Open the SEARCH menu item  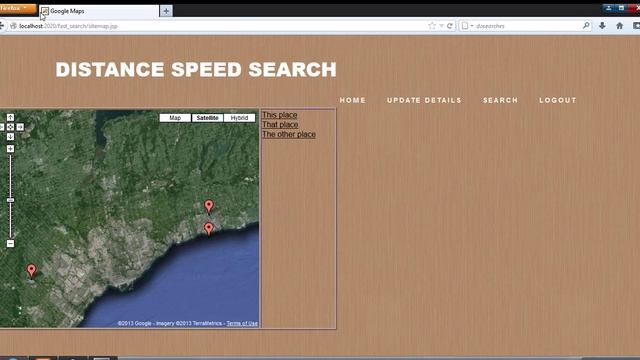click(x=500, y=100)
